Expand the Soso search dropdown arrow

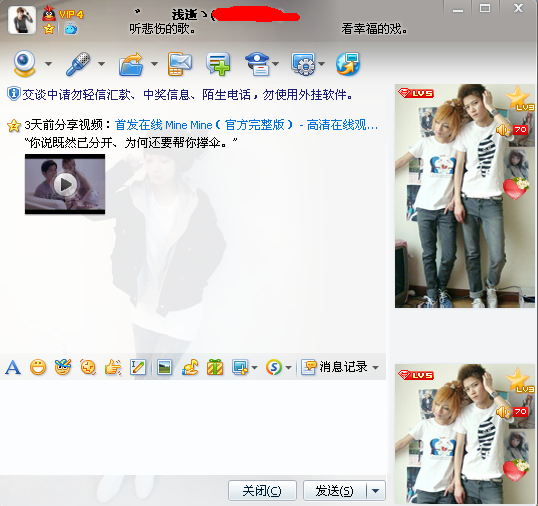[289, 368]
